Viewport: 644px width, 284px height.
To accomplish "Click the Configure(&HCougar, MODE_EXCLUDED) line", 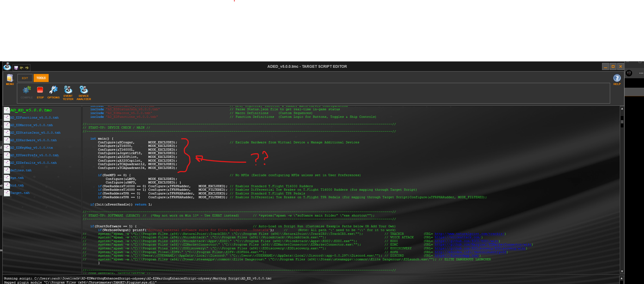I will coord(137,142).
